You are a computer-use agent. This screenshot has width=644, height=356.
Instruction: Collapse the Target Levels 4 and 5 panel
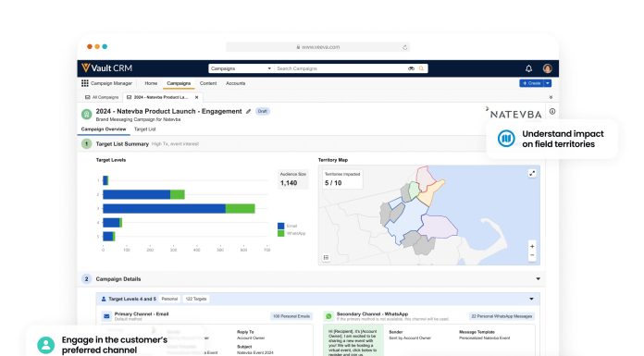click(x=531, y=299)
